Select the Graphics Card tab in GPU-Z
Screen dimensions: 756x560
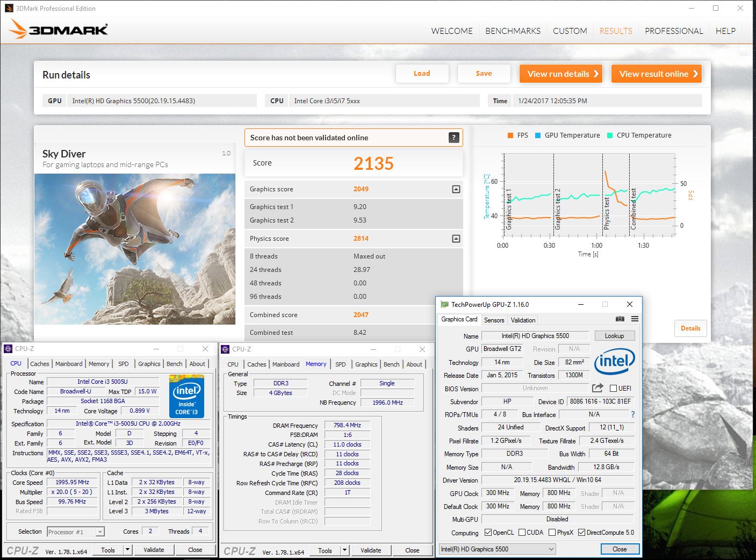pyautogui.click(x=459, y=319)
